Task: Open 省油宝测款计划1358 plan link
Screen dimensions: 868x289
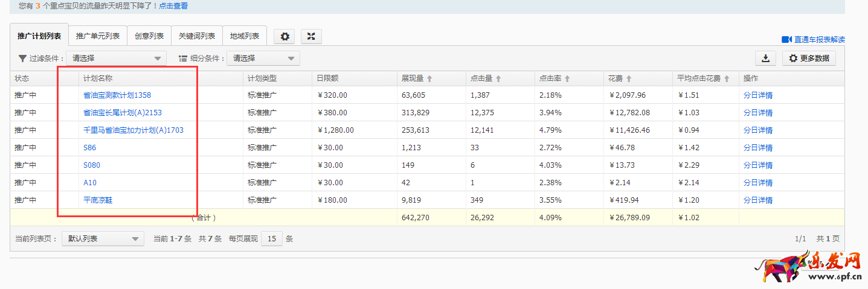Action: click(117, 95)
